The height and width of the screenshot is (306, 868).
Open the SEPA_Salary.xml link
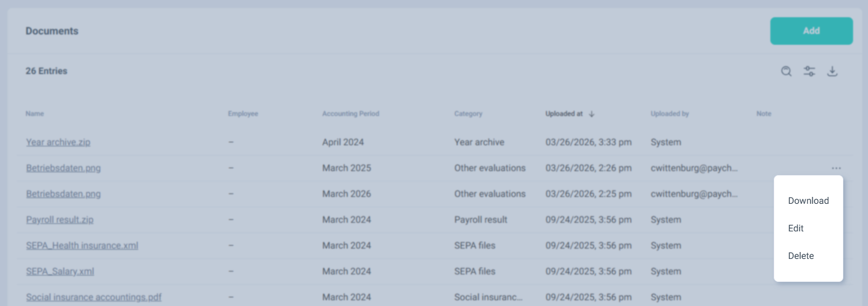[60, 272]
